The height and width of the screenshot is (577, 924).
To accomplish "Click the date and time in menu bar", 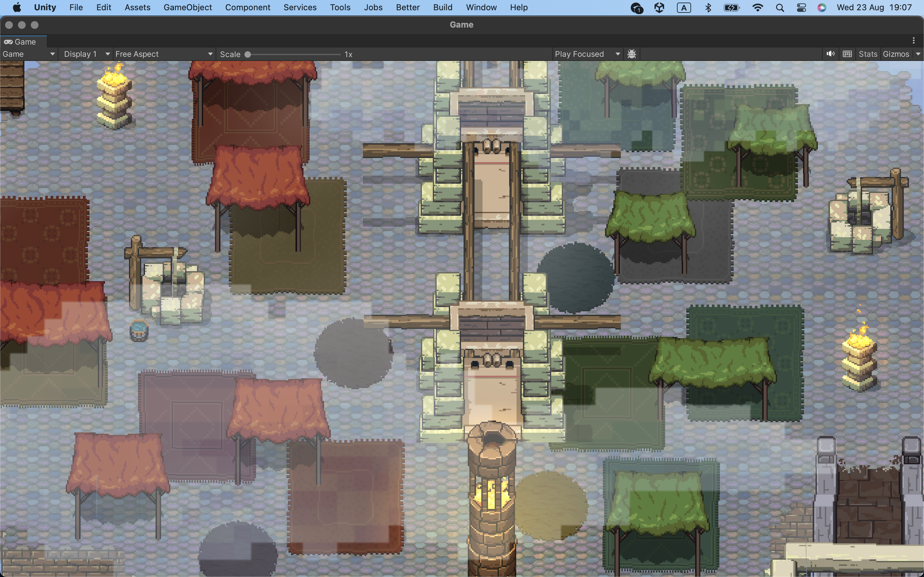I will click(875, 7).
